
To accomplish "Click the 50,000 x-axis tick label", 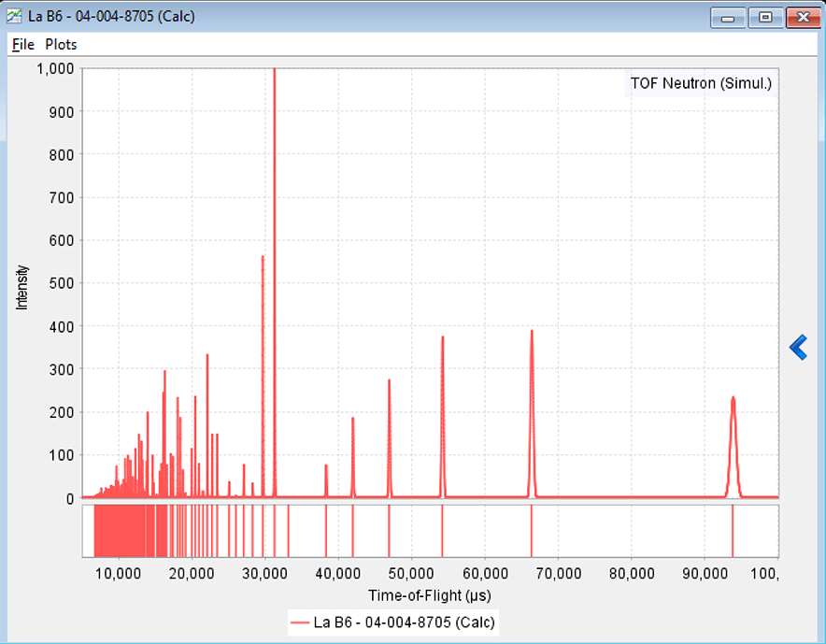I will click(411, 573).
